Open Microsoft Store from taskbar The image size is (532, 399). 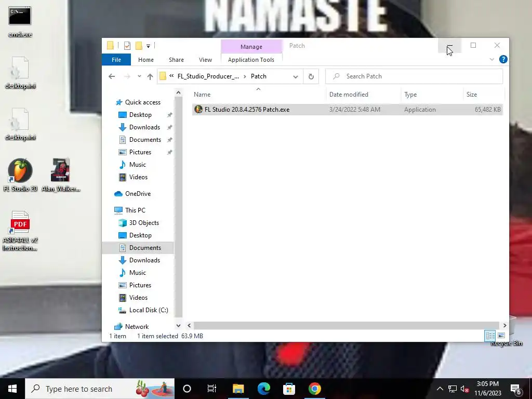tap(289, 389)
